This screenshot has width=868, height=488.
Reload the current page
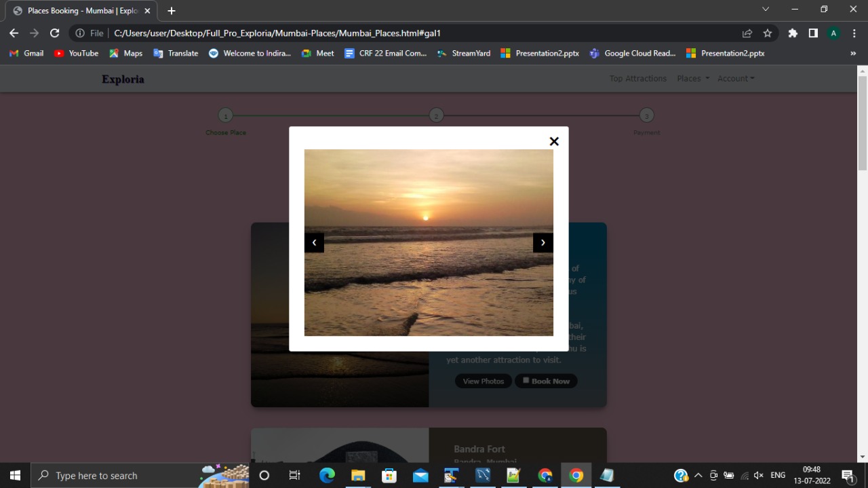click(x=55, y=33)
